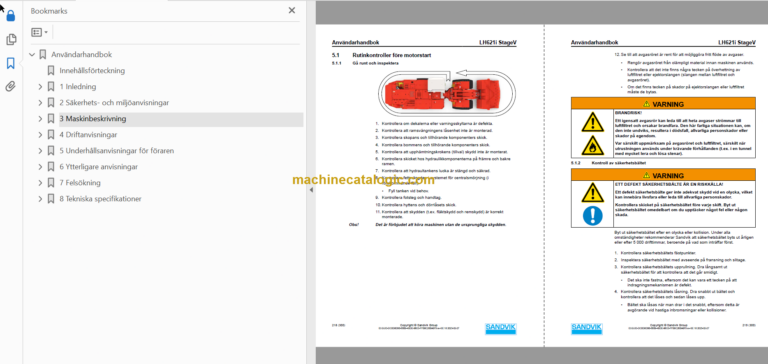Go to the Innehållsförteckning bookmark
This screenshot has height=364, width=768.
tap(92, 71)
